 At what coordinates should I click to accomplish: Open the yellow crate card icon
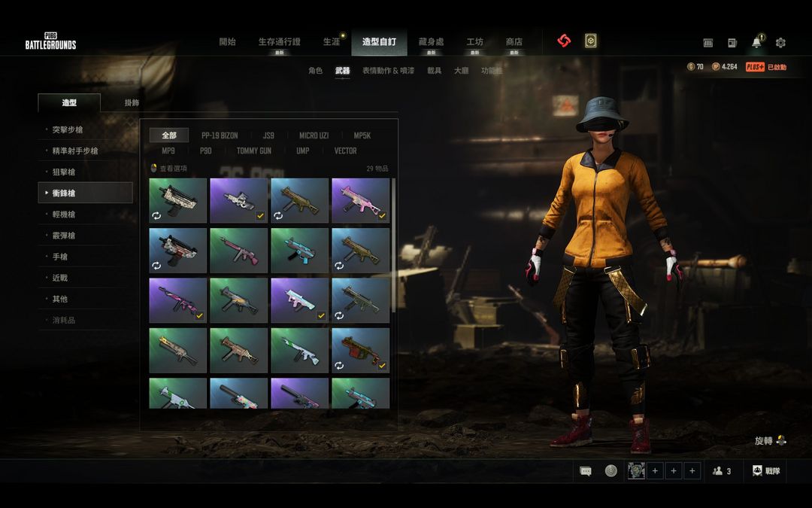[x=591, y=41]
